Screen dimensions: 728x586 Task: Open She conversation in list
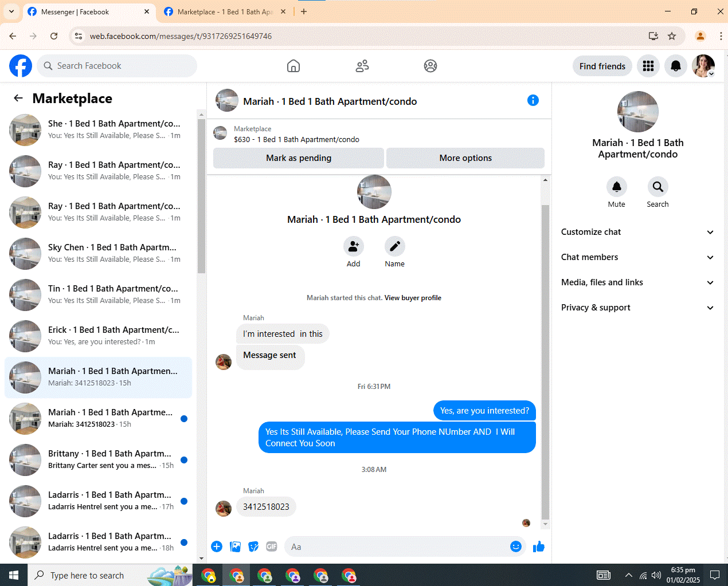(99, 130)
